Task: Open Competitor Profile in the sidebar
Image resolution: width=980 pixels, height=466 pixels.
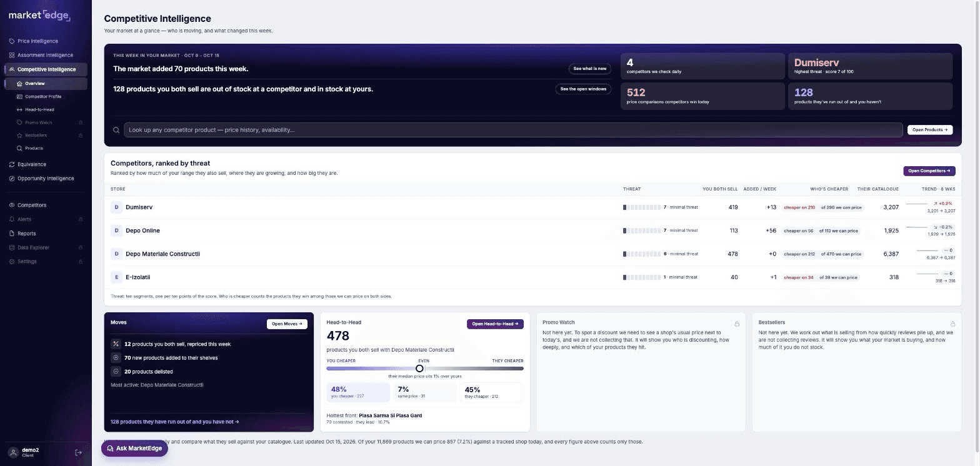Action: pyautogui.click(x=46, y=97)
